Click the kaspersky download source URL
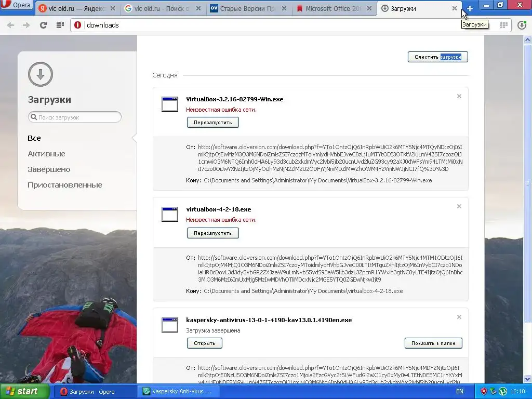The width and height of the screenshot is (532, 399). point(330,375)
